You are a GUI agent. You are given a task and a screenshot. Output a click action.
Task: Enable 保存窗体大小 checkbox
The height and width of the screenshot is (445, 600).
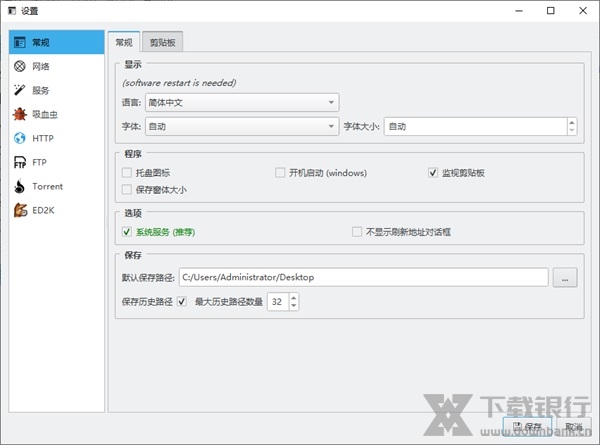[127, 189]
